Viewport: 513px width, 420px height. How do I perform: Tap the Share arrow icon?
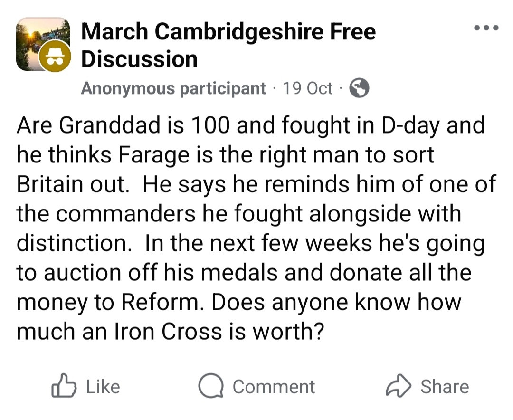[398, 386]
